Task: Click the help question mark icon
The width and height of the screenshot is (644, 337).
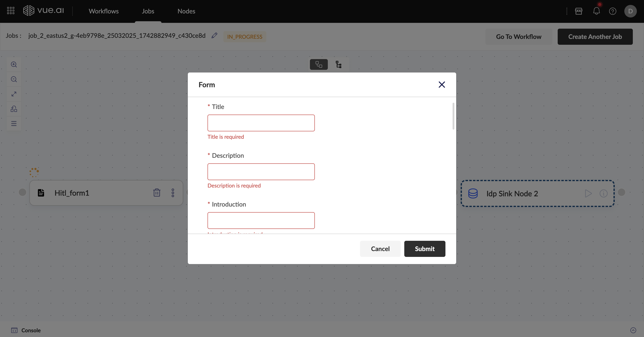Action: click(612, 11)
